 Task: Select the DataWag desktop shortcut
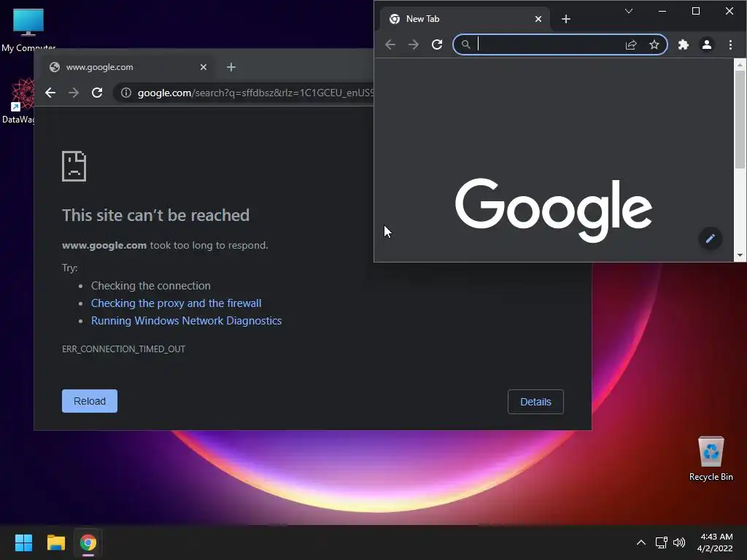(18, 101)
